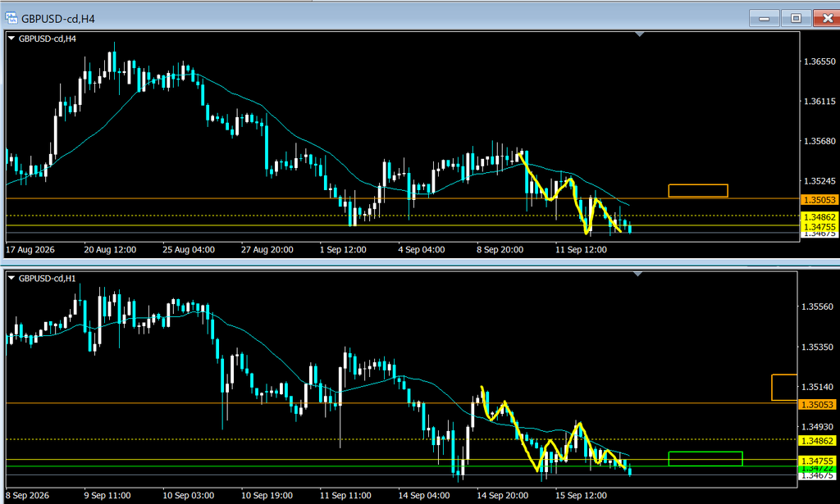The height and width of the screenshot is (504, 840).
Task: Click the 1.35053 orange price label on H4
Action: [819, 200]
